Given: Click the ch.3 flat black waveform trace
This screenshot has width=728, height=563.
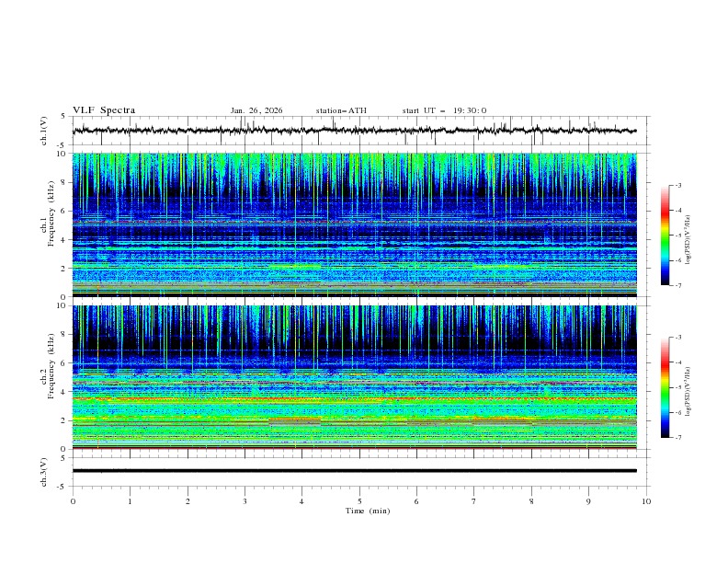Looking at the screenshot, I should (354, 471).
